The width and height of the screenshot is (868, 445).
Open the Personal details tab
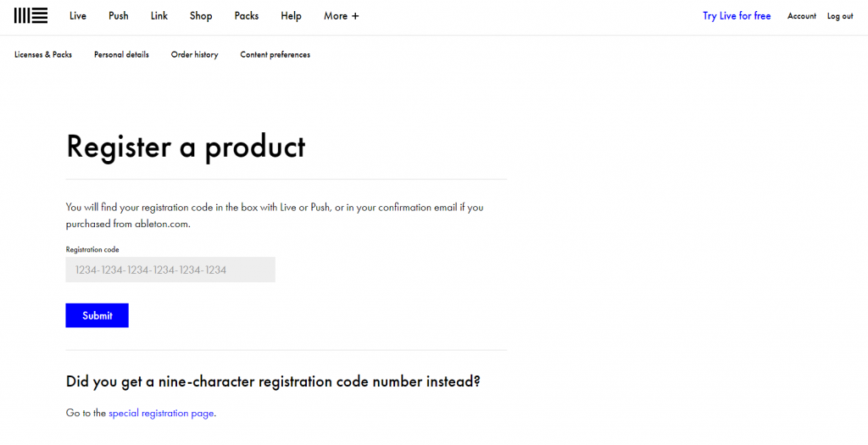point(121,54)
